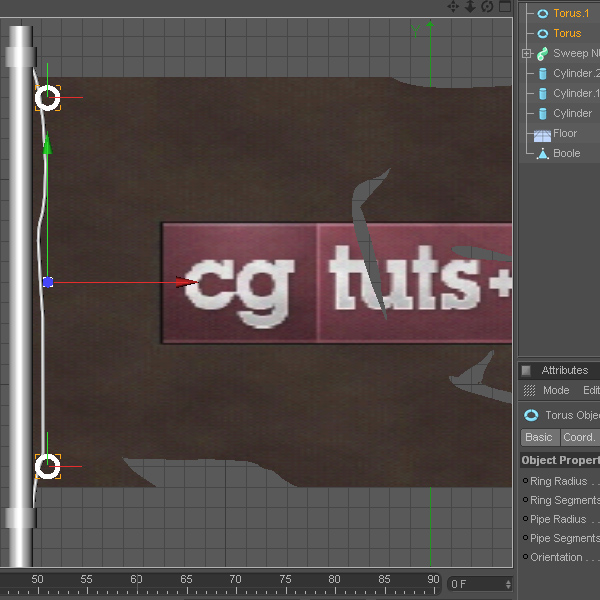Click the green Y-axis arrow handle
Viewport: 600px width, 600px height.
pos(47,144)
